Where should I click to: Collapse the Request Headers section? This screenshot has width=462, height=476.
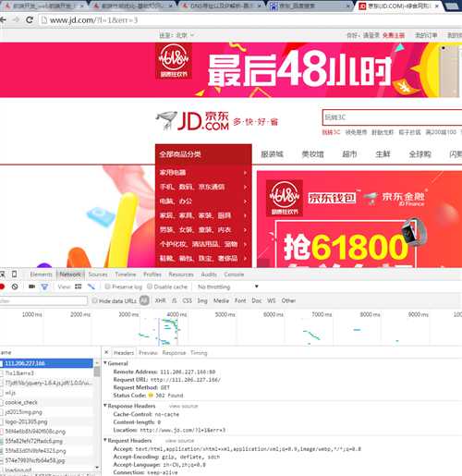point(105,440)
